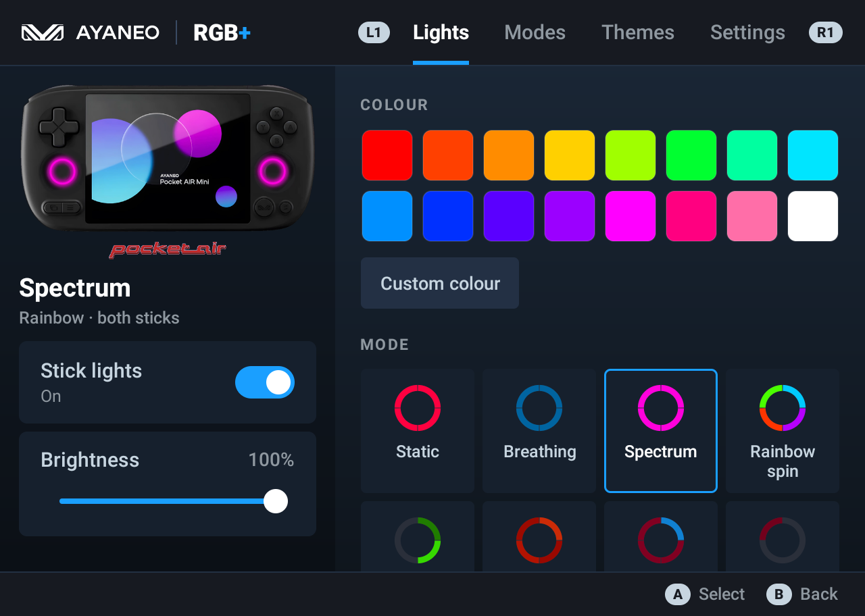Pick the yellow colour swatch
This screenshot has height=616, width=865.
pyautogui.click(x=570, y=155)
